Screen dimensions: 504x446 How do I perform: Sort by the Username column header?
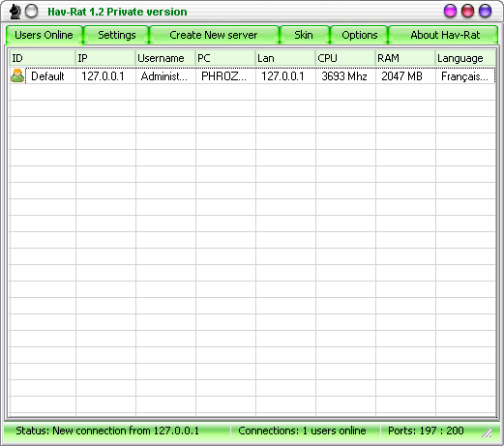[165, 58]
